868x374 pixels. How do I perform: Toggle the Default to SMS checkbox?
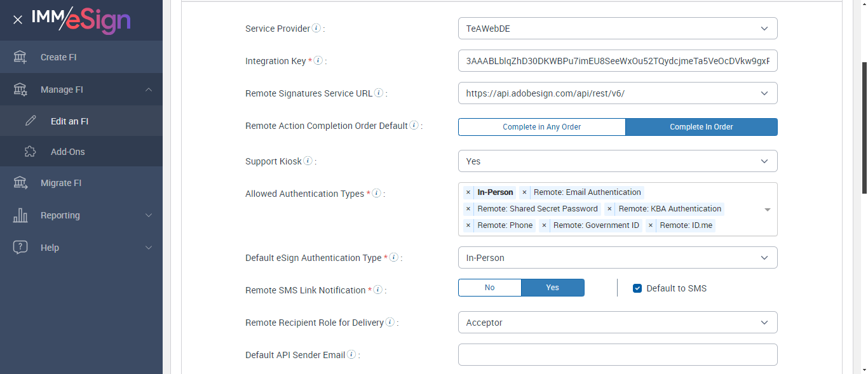637,288
